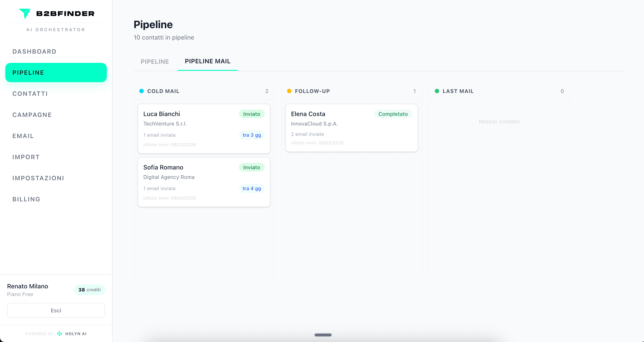Click the B2BFinder logo icon
The height and width of the screenshot is (342, 644).
click(25, 13)
